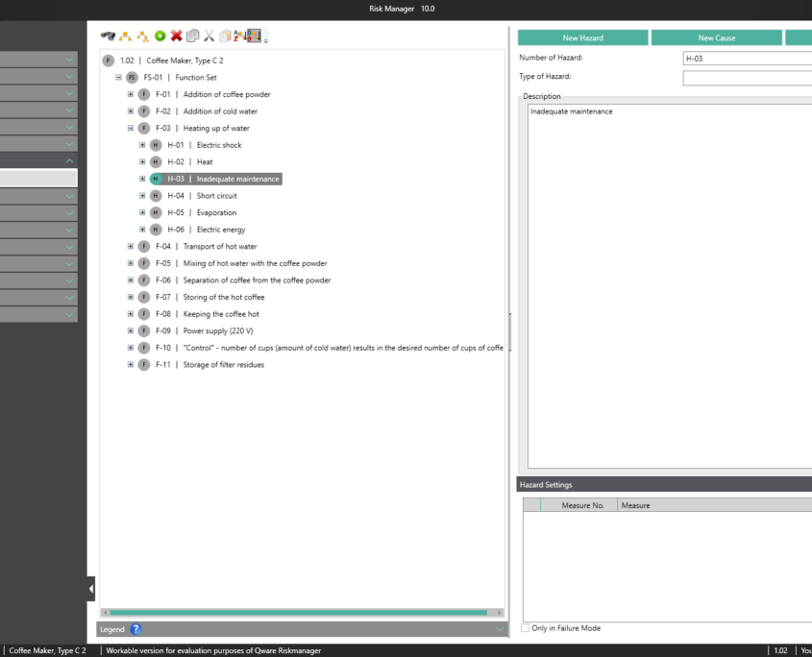
Task: Click the horizontal scrollbar under the tree
Action: pyautogui.click(x=298, y=612)
